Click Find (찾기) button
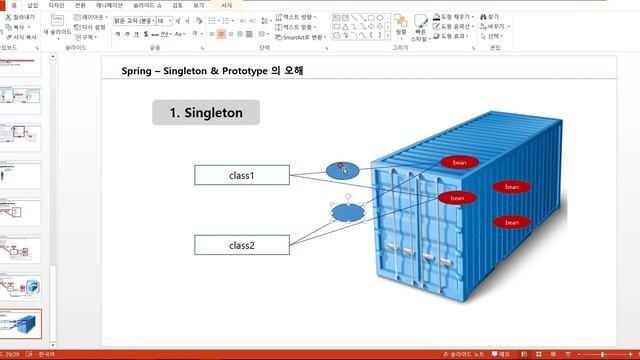The image size is (640, 360). pos(489,17)
